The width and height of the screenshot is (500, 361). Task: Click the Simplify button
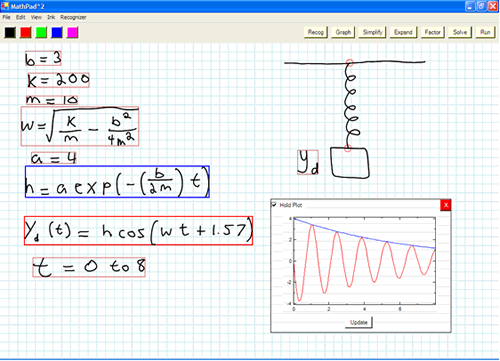(372, 32)
